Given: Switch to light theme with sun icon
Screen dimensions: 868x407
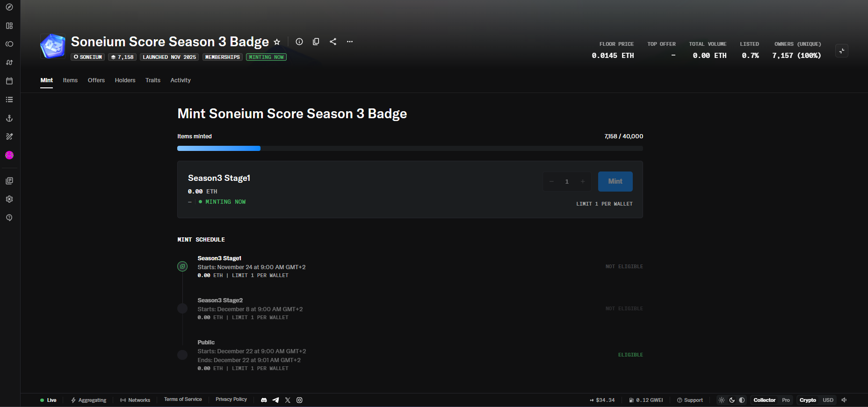Looking at the screenshot, I should coord(722,400).
